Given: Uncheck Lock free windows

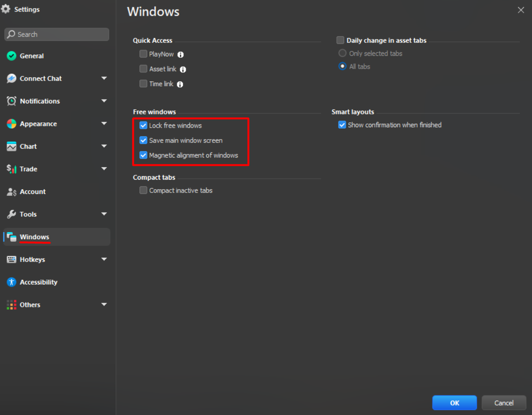Looking at the screenshot, I should click(x=143, y=126).
